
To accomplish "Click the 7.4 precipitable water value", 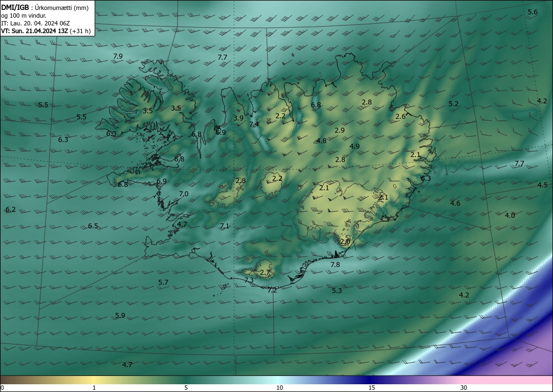I will 254,124.
